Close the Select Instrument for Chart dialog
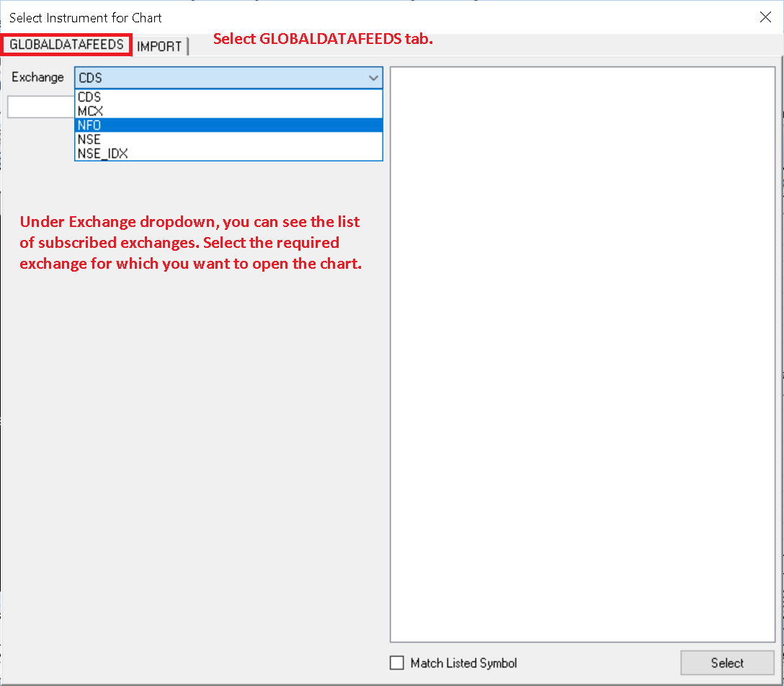This screenshot has width=784, height=686. [765, 17]
